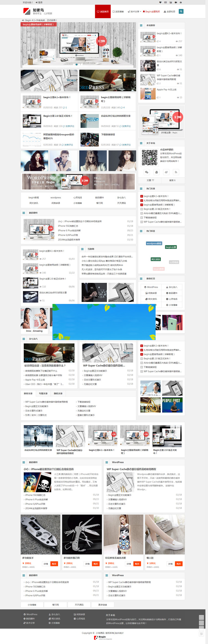Click hamburger icon beside 互联网 heading
The height and width of the screenshot is (644, 208).
(x=82, y=249)
